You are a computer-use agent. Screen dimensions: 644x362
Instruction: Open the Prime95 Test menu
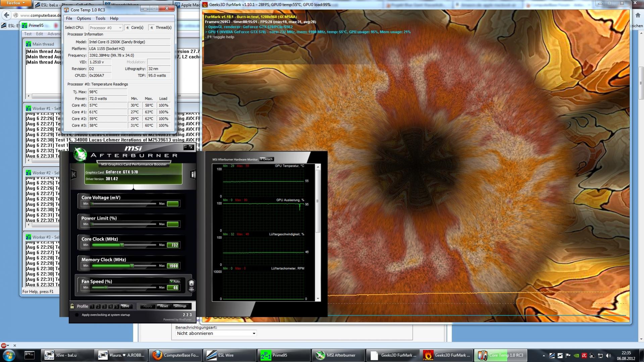[x=28, y=34]
